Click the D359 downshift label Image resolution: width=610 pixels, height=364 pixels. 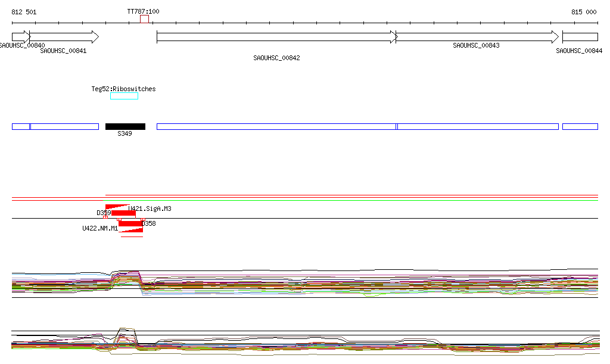click(x=104, y=213)
